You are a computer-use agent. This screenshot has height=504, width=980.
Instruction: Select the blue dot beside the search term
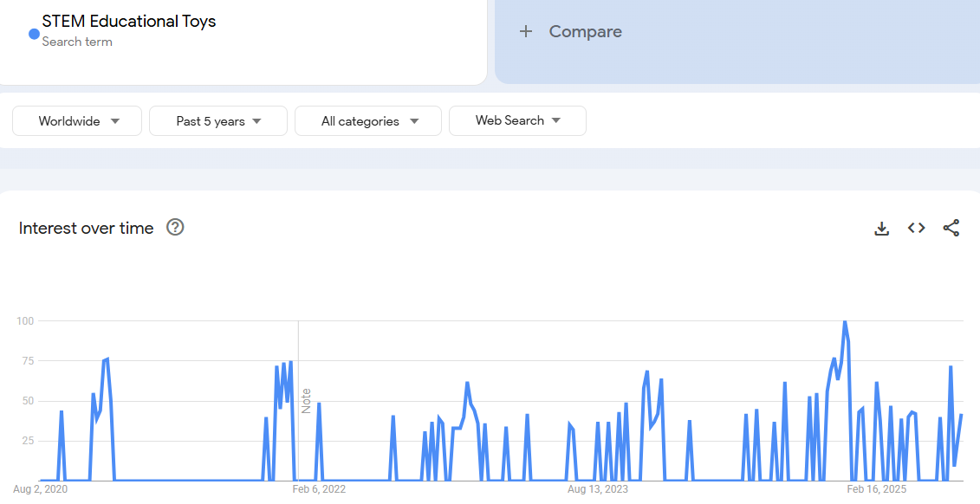click(34, 34)
